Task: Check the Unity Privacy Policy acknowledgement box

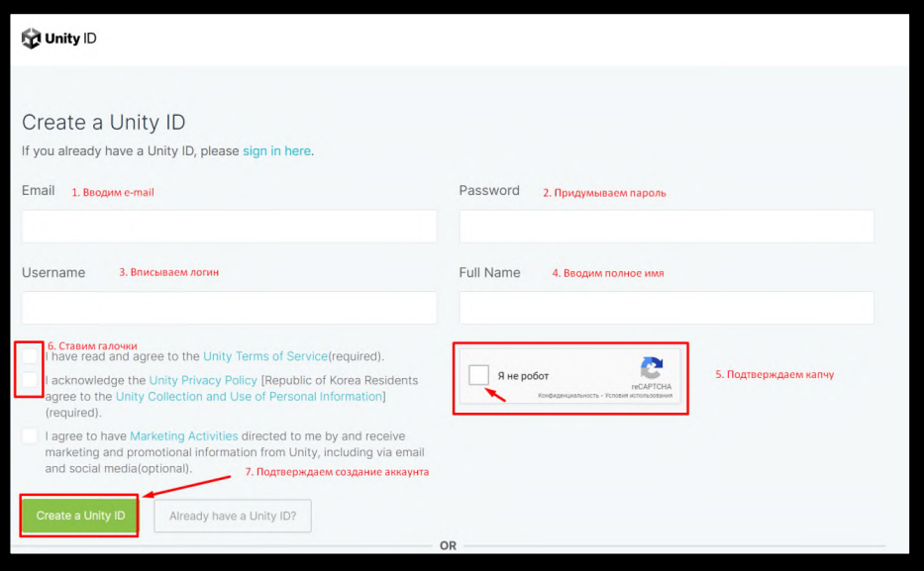Action: coord(30,380)
